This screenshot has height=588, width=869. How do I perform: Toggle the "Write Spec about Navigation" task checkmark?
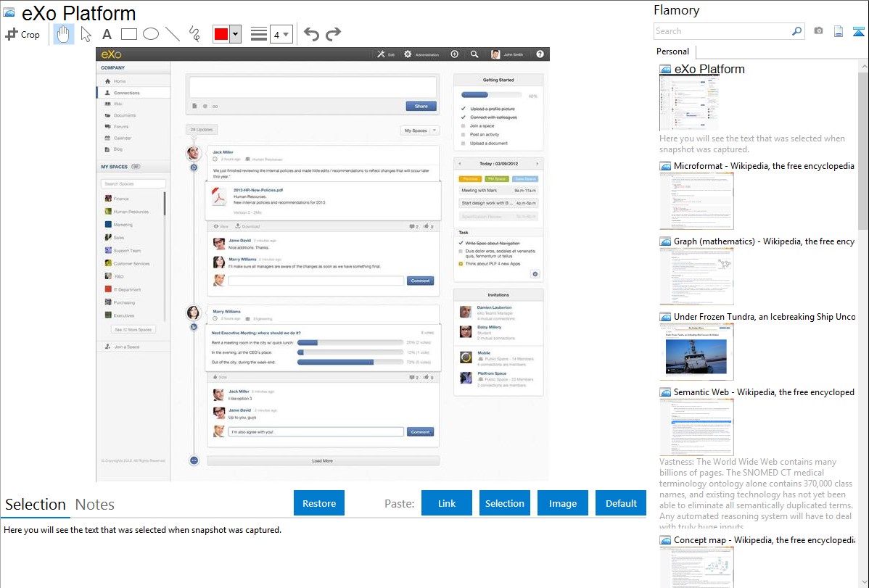tap(461, 243)
